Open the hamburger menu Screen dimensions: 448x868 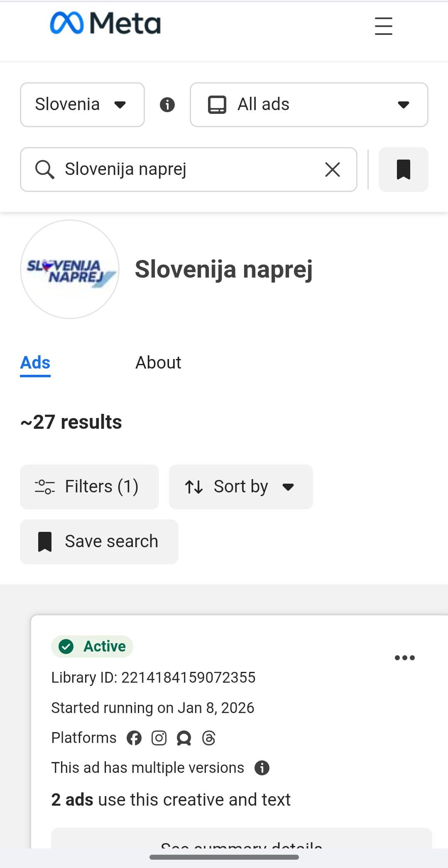(x=383, y=26)
